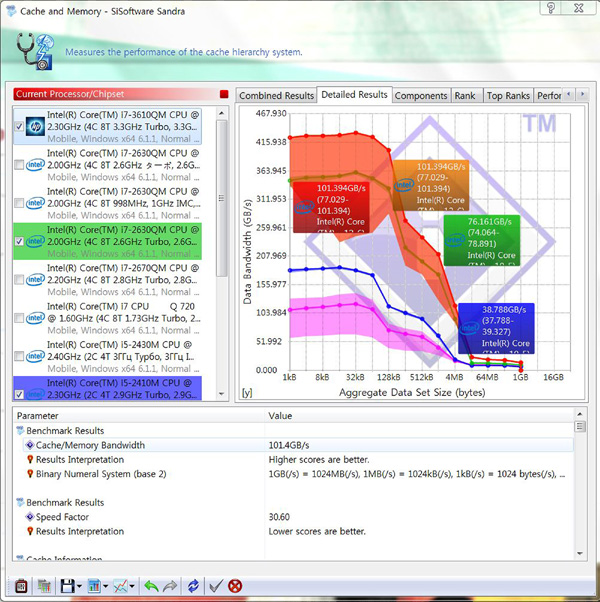Click the red square in Current Processor header
The image size is (600, 602).
pos(224,94)
